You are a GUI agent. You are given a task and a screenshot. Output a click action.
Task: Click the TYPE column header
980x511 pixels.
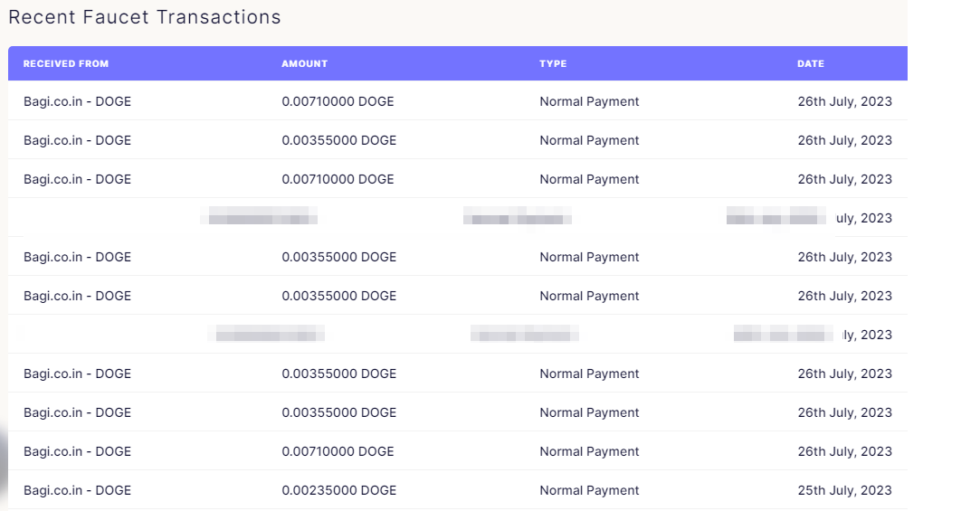coord(553,64)
